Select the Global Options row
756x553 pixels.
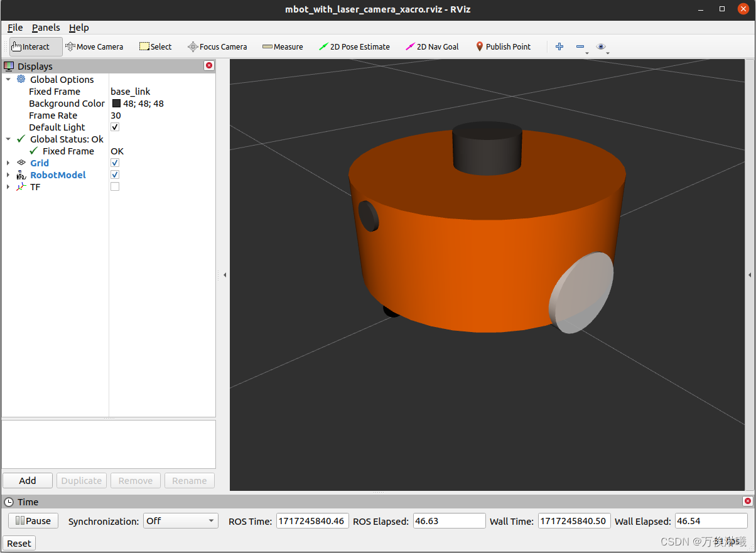pos(62,80)
